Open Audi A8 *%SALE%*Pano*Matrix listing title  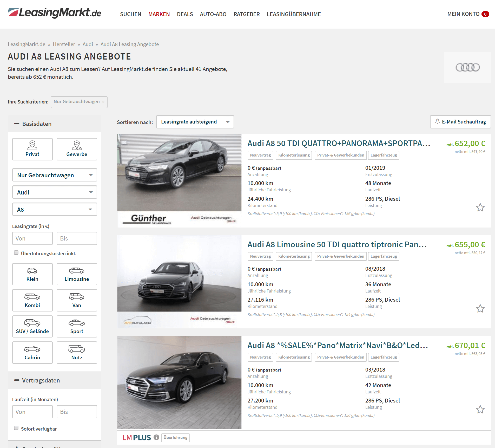pos(338,345)
